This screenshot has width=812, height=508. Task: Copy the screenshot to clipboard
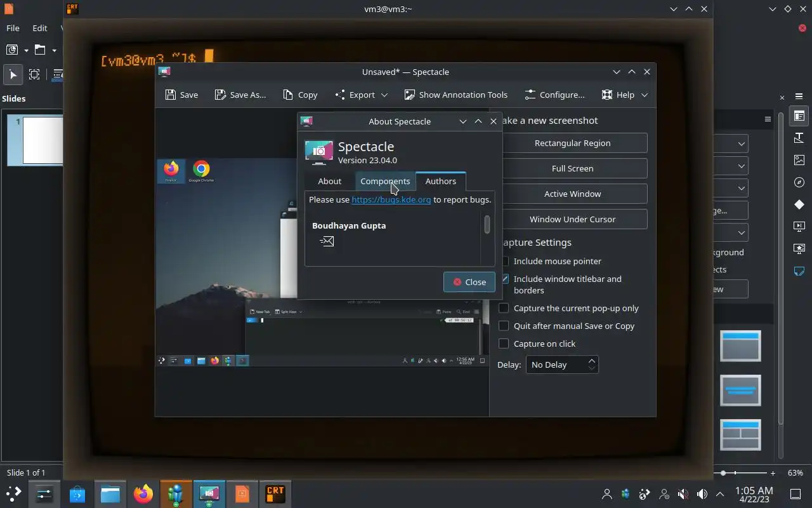[300, 95]
